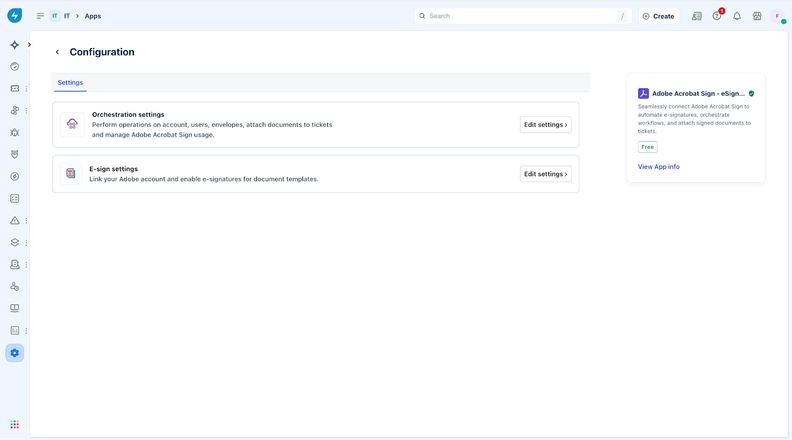792x440 pixels.
Task: Open analytics submenu three-dot handle
Action: (x=26, y=330)
